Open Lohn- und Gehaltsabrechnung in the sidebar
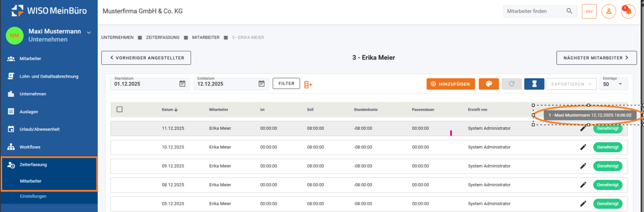The width and height of the screenshot is (644, 212). pyautogui.click(x=49, y=76)
